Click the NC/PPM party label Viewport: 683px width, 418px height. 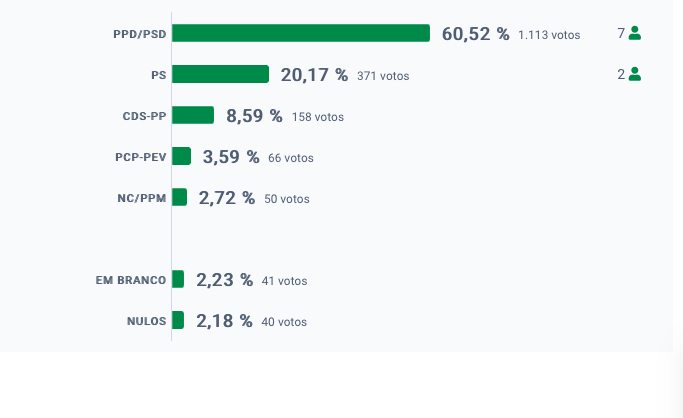click(142, 198)
